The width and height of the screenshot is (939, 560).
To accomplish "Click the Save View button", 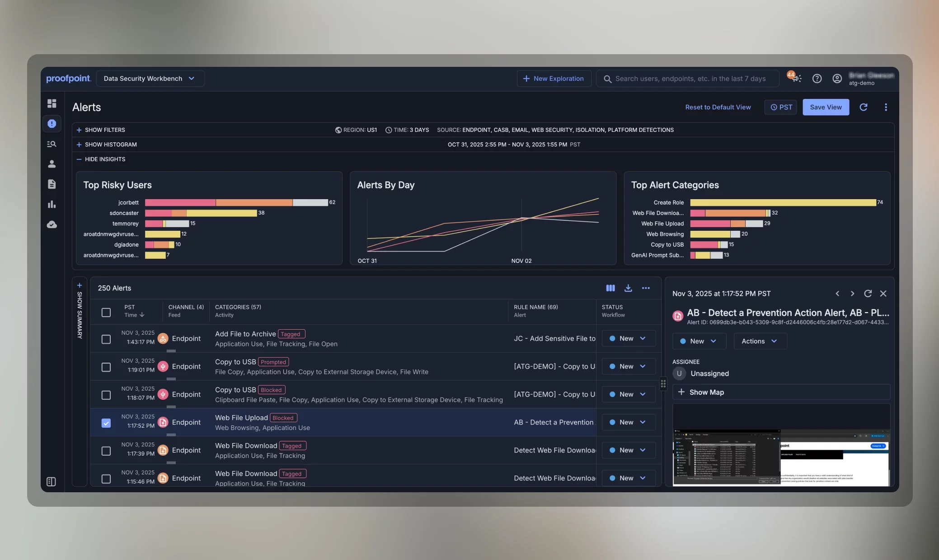I will click(826, 107).
